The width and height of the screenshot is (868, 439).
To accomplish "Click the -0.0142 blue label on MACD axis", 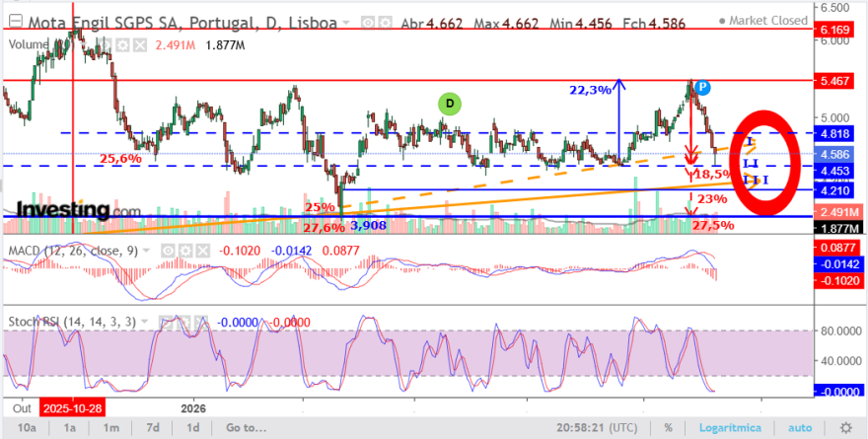I will tap(837, 264).
